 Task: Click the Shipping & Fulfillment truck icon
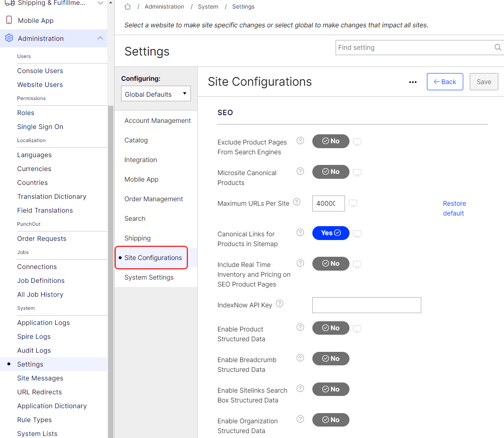[10, 3]
